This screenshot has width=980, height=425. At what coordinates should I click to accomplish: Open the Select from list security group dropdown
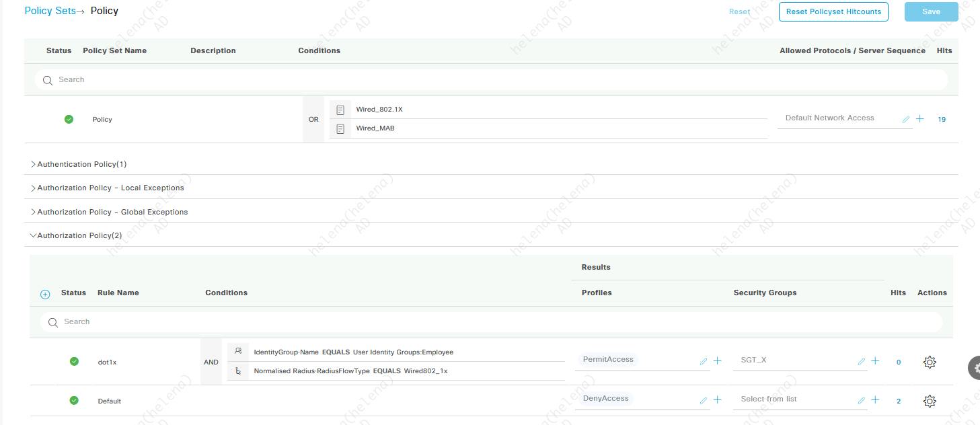(x=794, y=399)
